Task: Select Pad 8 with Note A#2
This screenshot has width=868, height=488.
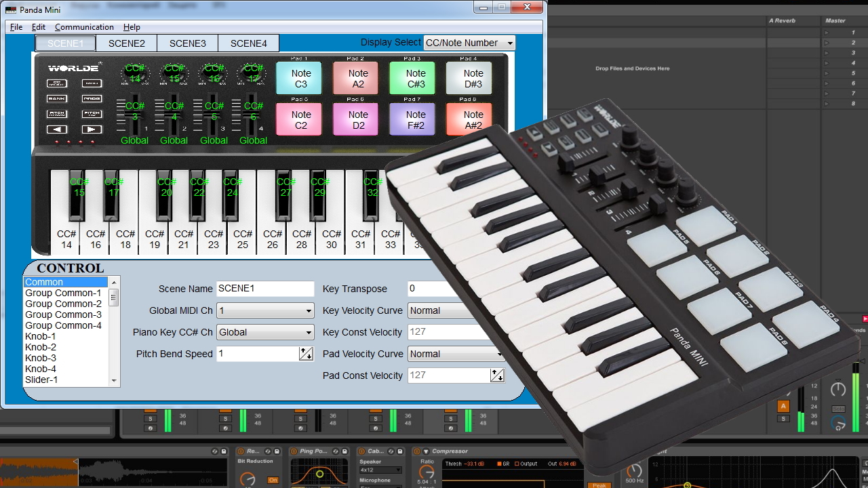Action: point(469,119)
